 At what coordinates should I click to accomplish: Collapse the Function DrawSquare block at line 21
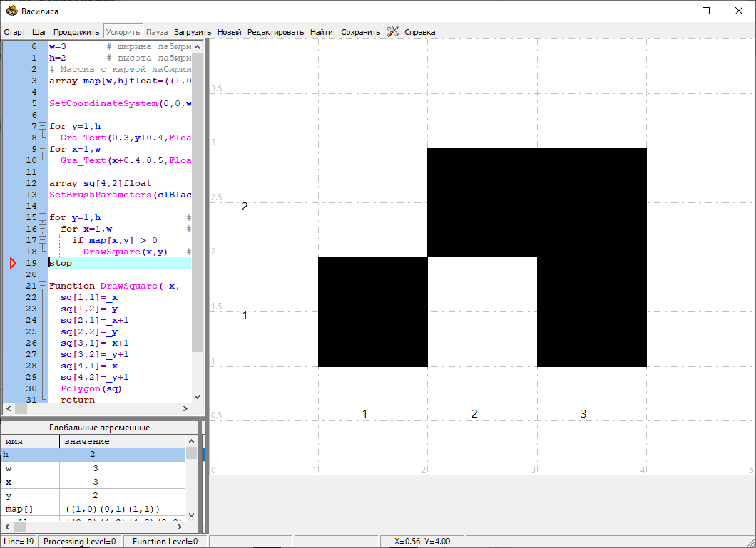42,286
